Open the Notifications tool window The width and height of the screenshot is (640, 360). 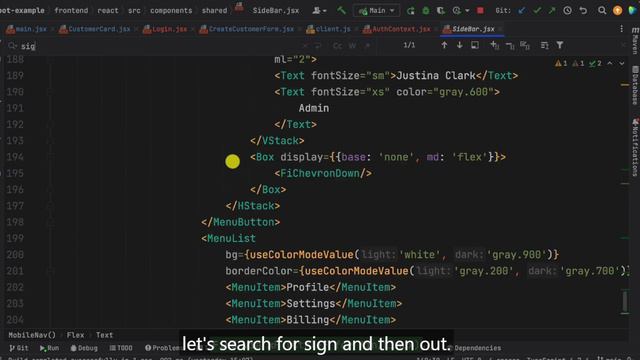[x=635, y=147]
